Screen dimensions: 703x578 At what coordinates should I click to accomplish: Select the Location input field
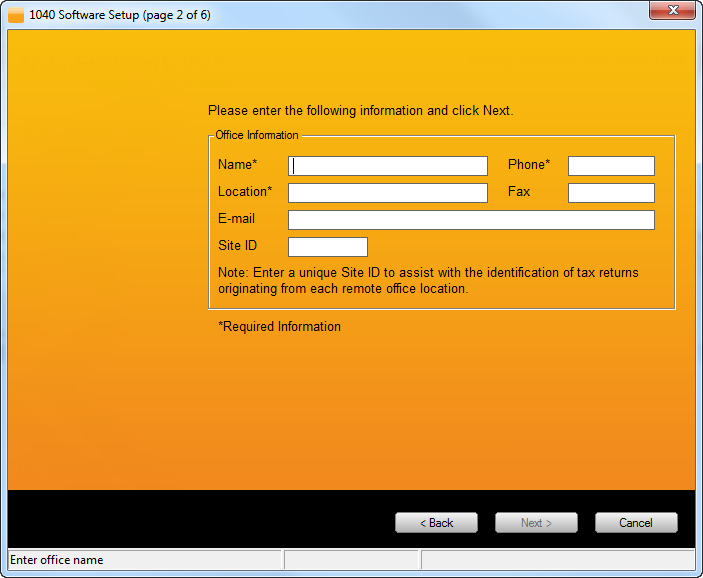[388, 193]
